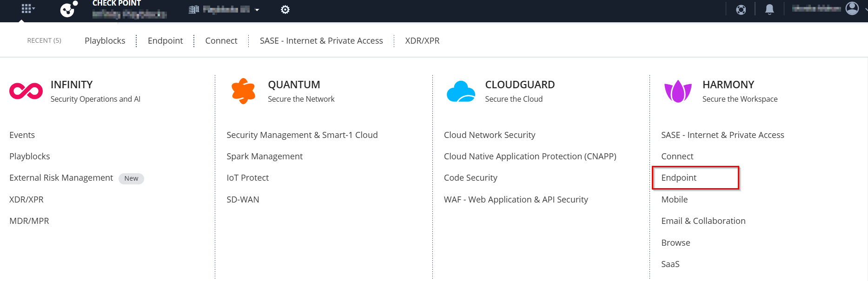
Task: Open Browse under Harmony
Action: click(676, 242)
